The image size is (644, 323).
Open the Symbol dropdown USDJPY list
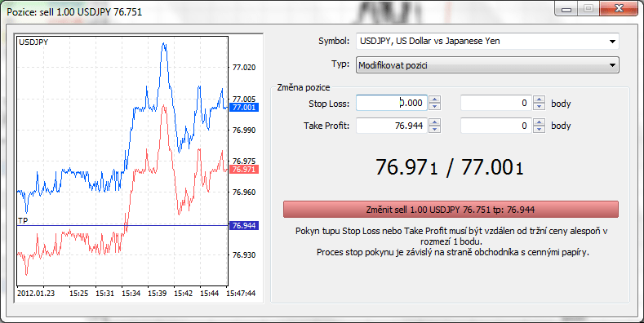pyautogui.click(x=487, y=41)
